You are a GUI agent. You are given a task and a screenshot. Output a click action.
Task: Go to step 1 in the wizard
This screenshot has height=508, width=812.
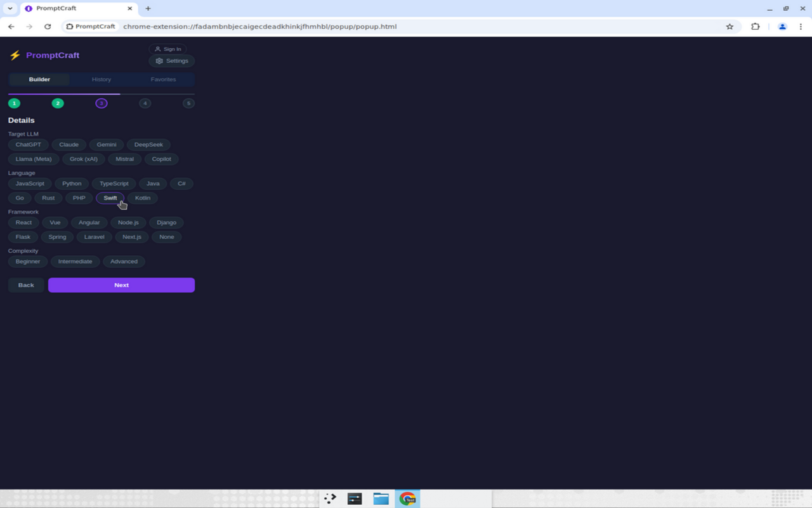[14, 103]
